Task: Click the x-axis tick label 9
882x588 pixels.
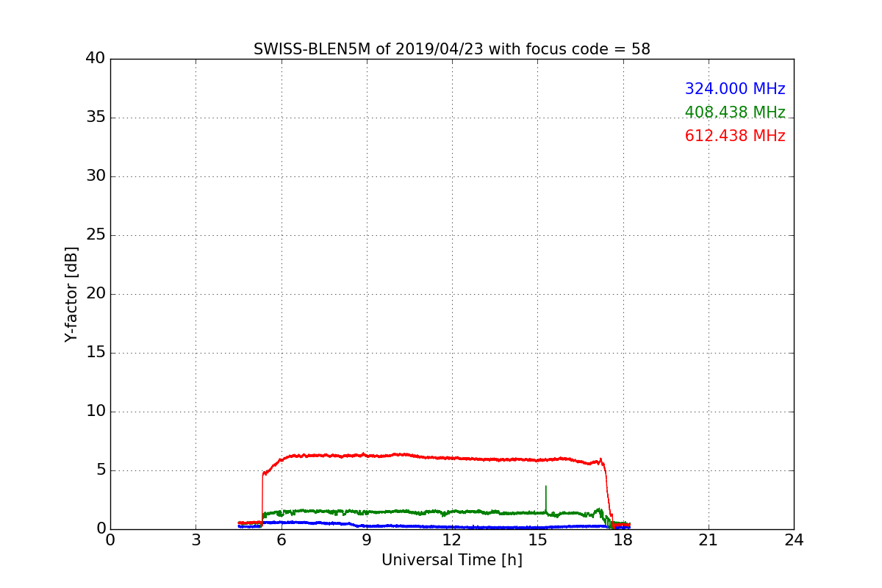Action: coord(367,540)
